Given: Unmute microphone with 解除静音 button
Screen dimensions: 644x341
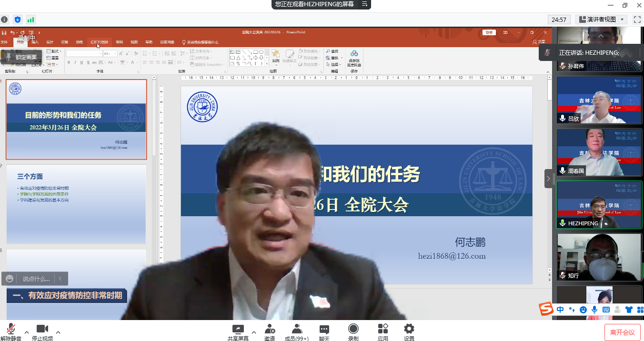Looking at the screenshot, I should coord(10,331).
